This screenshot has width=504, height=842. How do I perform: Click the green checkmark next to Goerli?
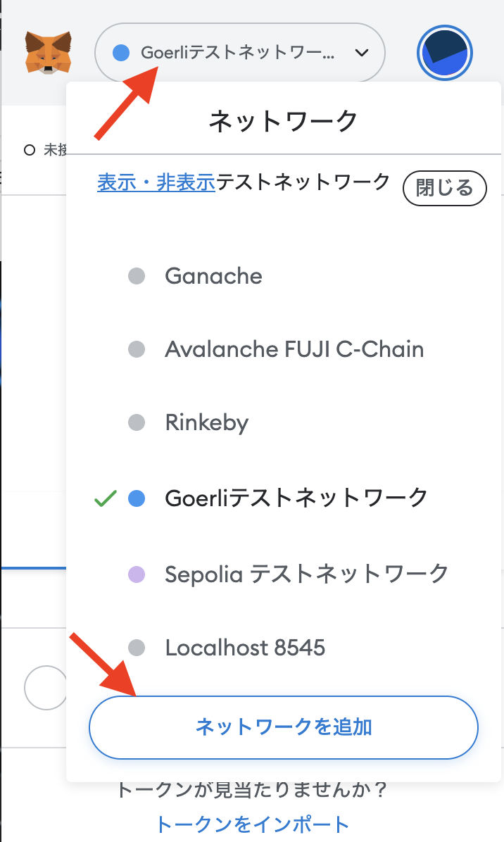coord(105,498)
